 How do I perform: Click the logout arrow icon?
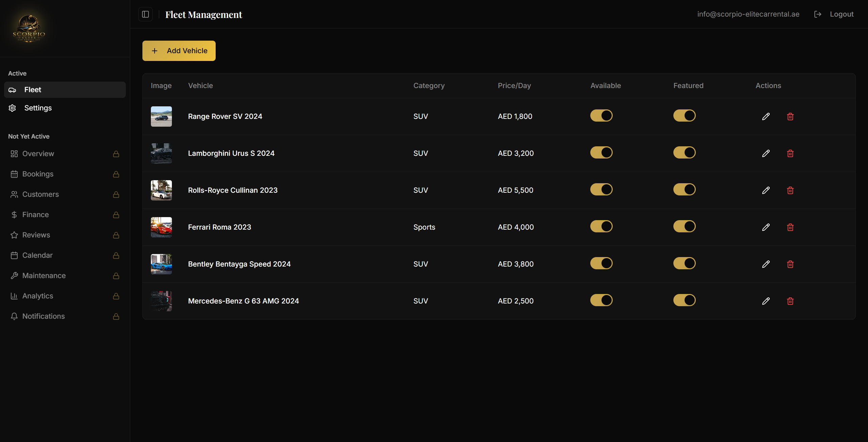(x=817, y=14)
